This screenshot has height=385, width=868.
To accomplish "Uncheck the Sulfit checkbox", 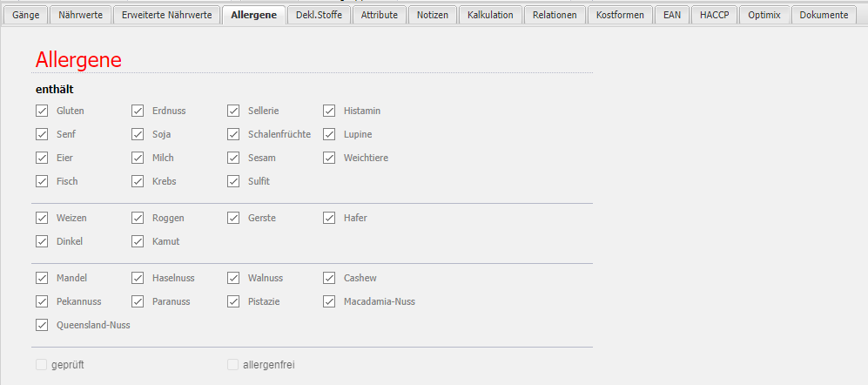I will pyautogui.click(x=233, y=181).
